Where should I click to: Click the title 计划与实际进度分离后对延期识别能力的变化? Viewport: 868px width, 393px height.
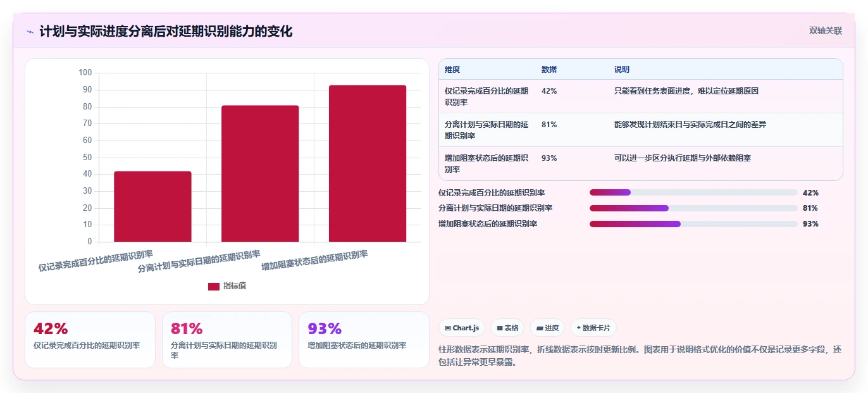(x=166, y=32)
